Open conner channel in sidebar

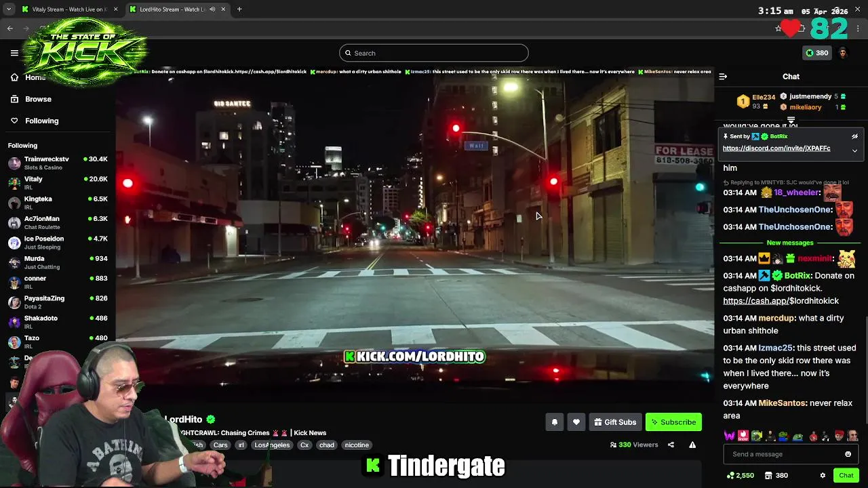pyautogui.click(x=58, y=282)
